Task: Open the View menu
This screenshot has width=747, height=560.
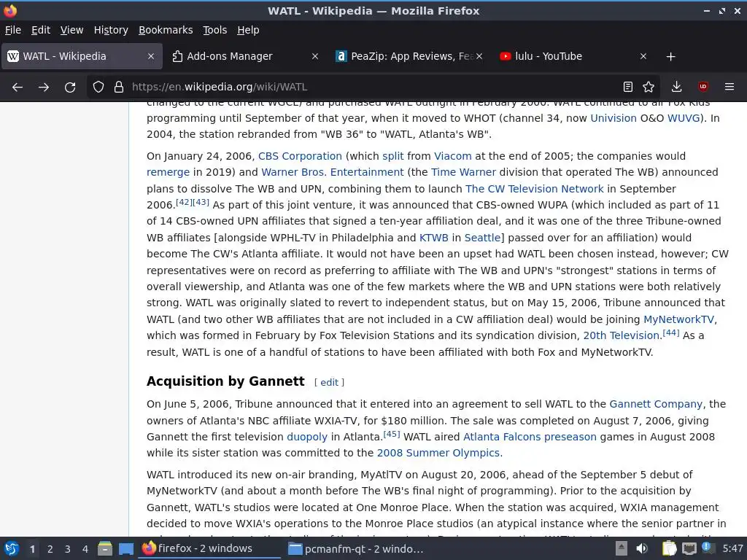Action: tap(71, 30)
